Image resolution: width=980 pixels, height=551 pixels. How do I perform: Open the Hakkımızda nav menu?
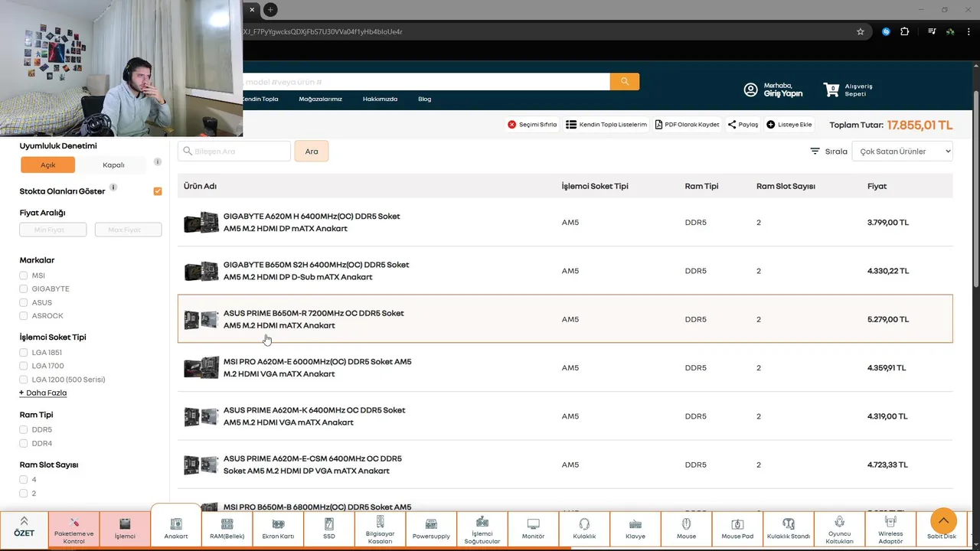pyautogui.click(x=380, y=99)
